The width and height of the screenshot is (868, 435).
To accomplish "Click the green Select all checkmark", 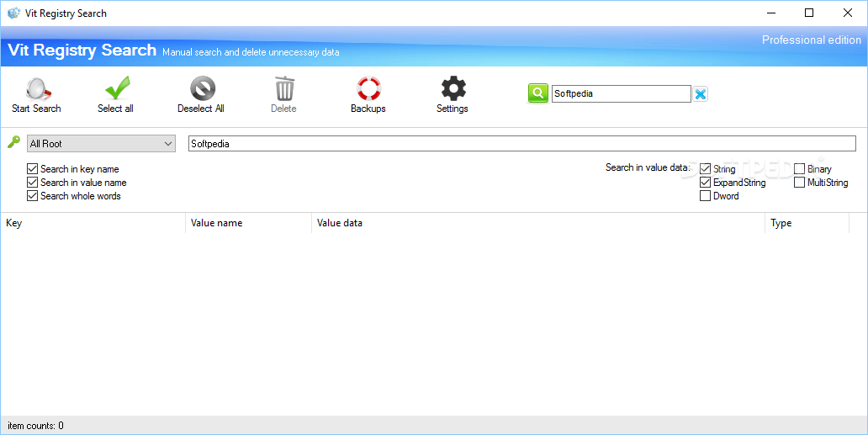I will pos(117,88).
